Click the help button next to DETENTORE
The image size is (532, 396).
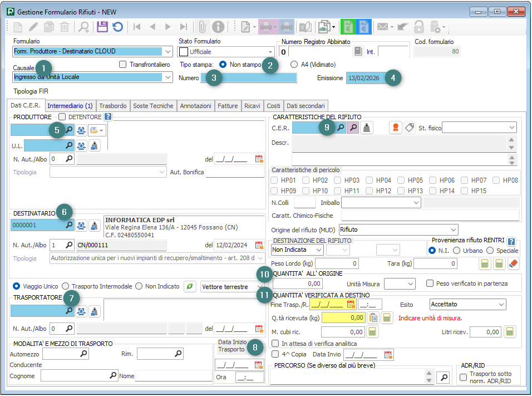point(108,117)
